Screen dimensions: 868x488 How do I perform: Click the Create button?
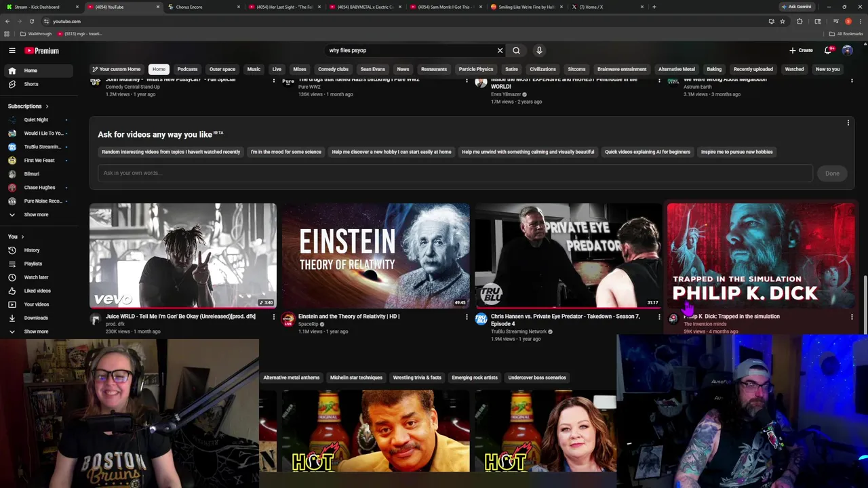tap(801, 50)
